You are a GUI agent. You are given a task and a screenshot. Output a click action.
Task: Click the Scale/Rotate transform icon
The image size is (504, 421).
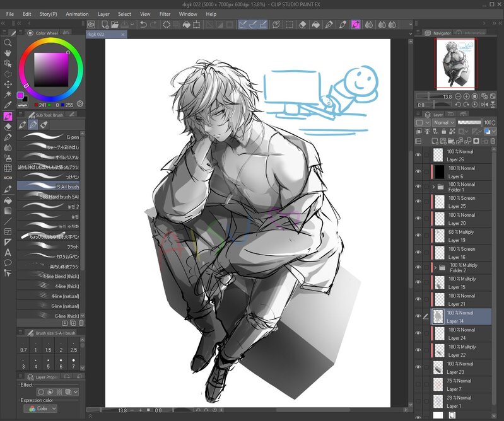click(x=197, y=25)
